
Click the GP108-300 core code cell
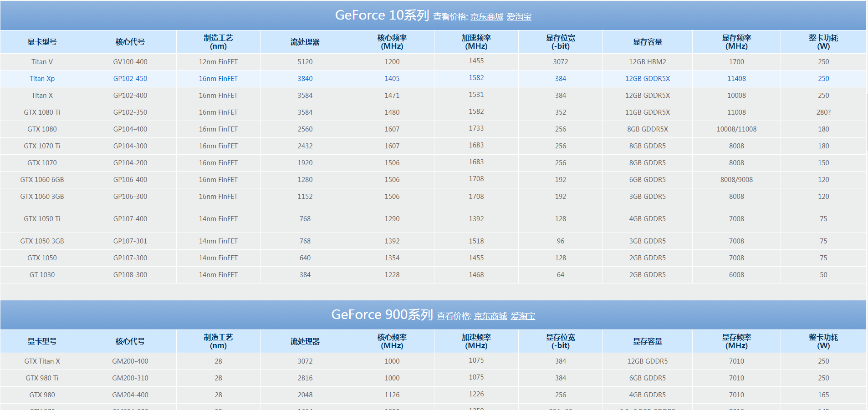(x=130, y=275)
